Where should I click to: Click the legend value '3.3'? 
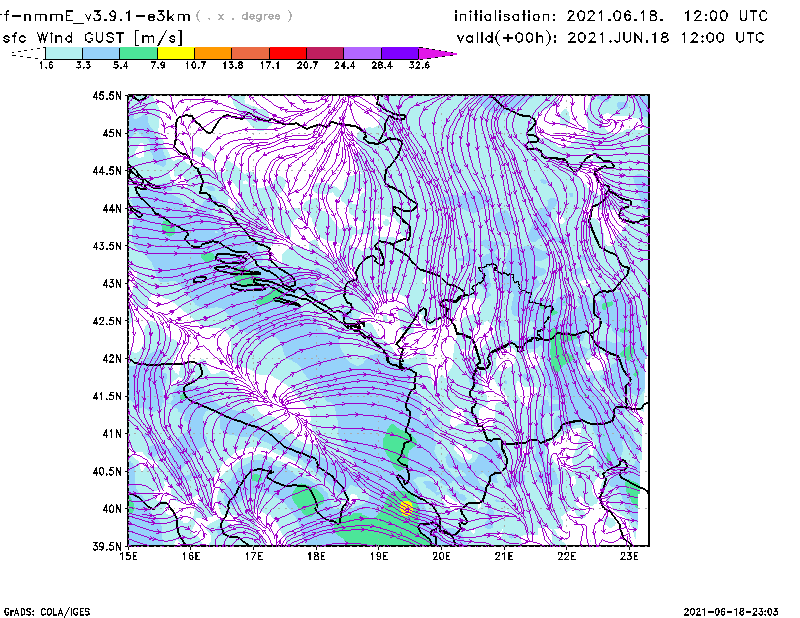click(x=83, y=65)
